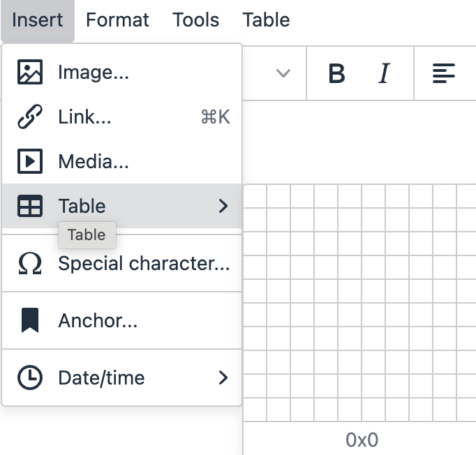Toggle Bold formatting

[x=336, y=73]
